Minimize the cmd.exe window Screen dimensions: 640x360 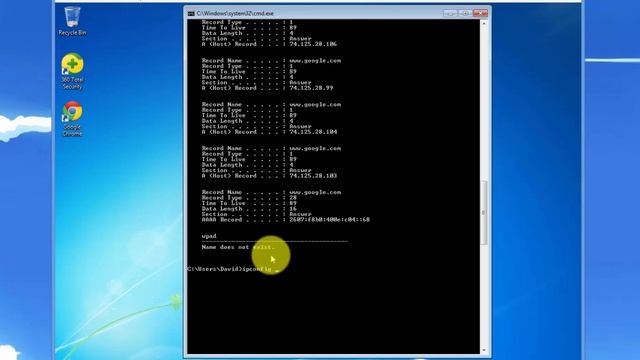pos(450,13)
